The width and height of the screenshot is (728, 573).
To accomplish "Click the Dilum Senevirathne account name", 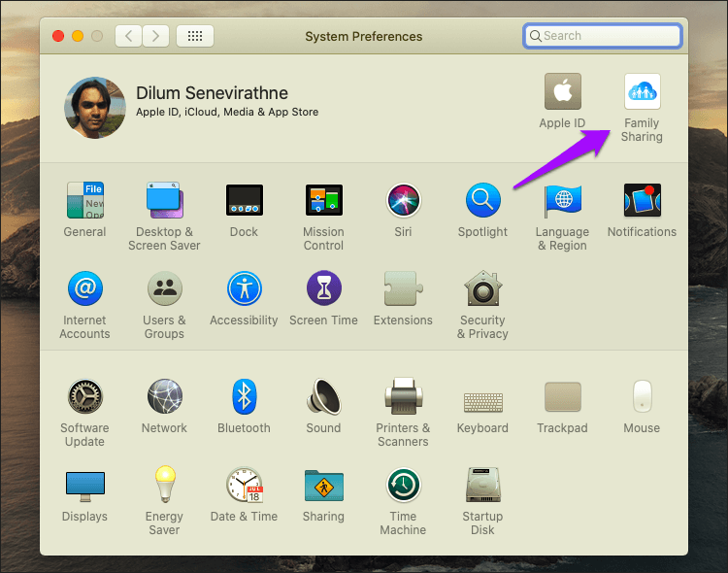I will 212,93.
